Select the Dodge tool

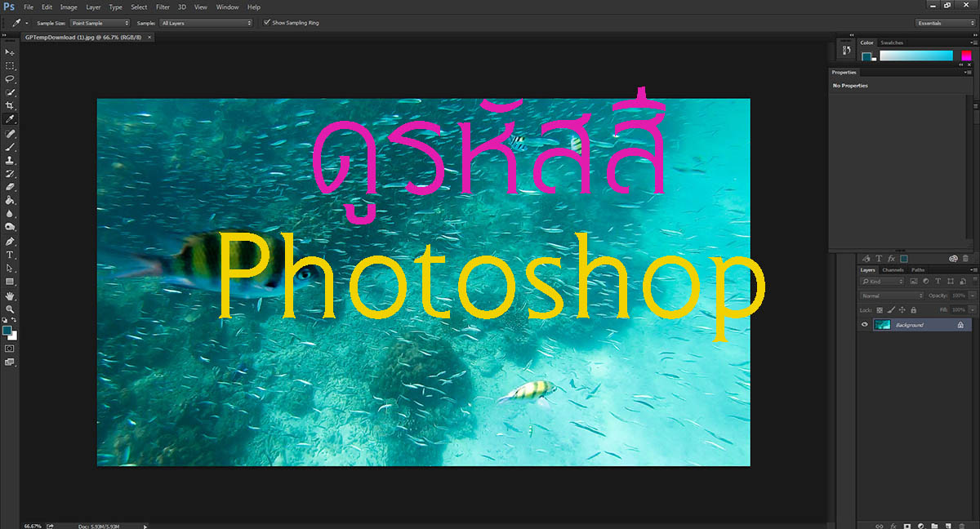tap(10, 227)
